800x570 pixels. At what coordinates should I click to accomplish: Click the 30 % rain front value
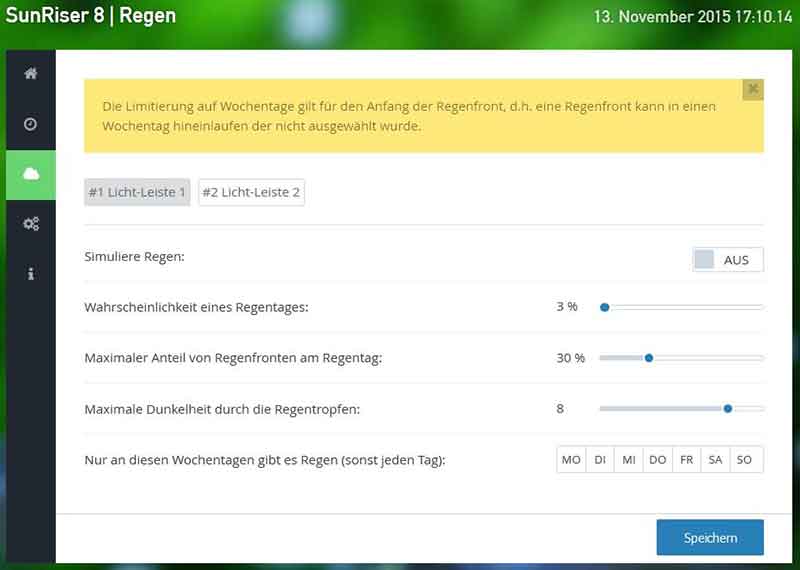point(570,358)
